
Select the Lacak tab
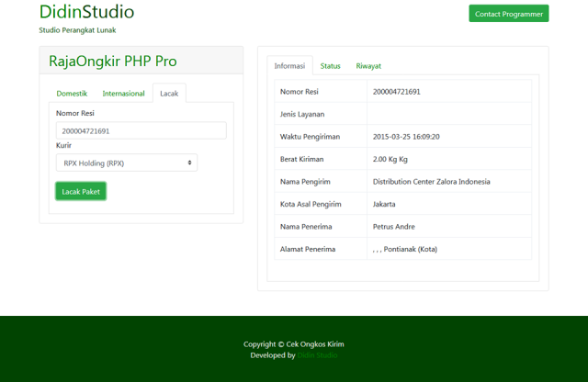point(169,94)
